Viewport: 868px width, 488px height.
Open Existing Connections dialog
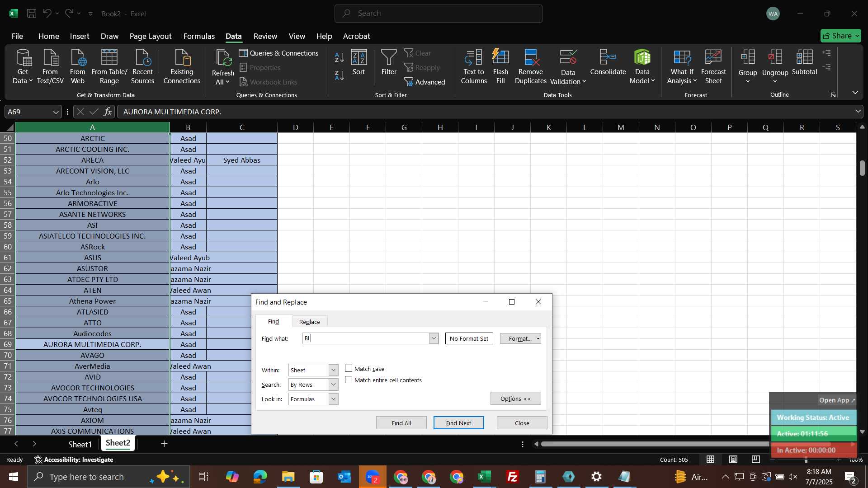tap(182, 67)
